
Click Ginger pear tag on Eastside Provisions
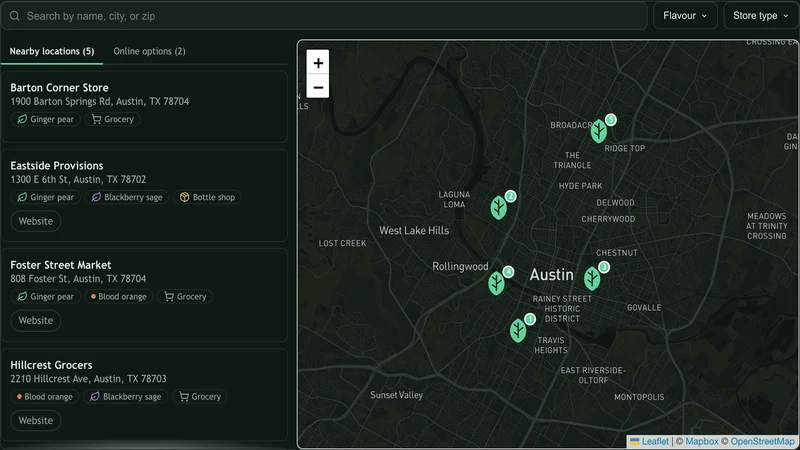[45, 197]
